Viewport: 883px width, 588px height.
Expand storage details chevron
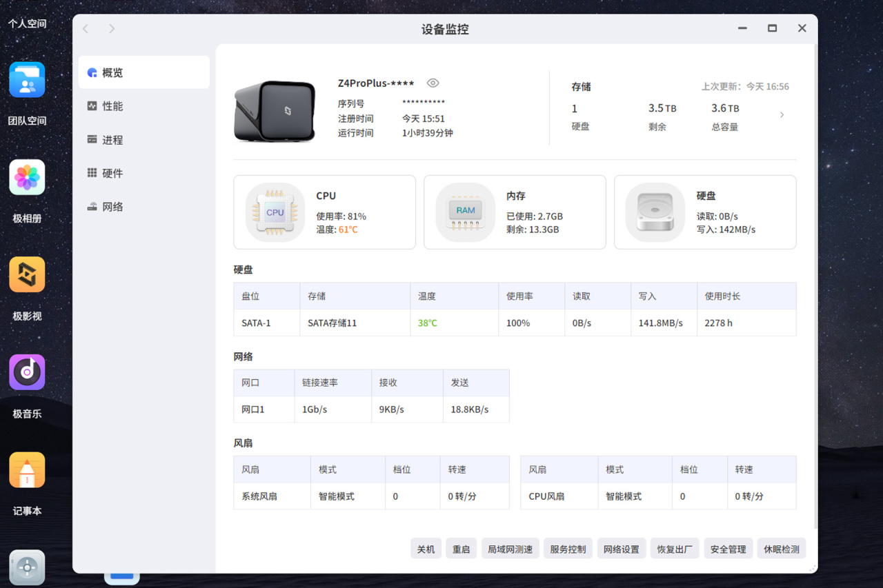pos(782,115)
